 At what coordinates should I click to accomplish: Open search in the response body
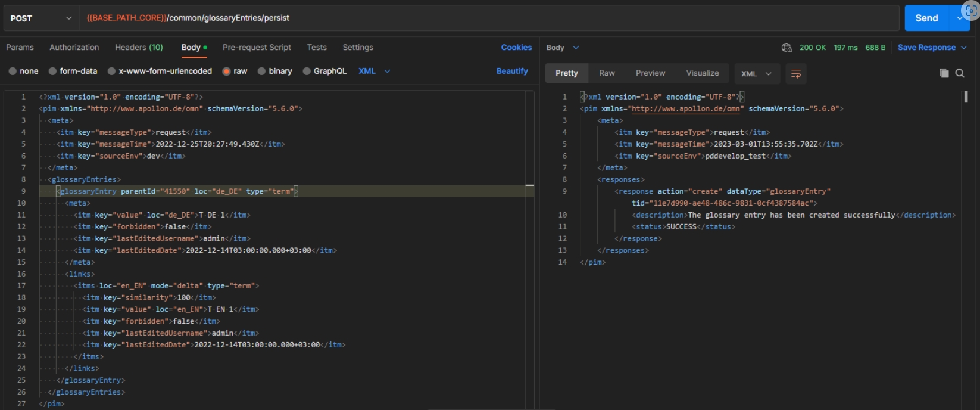click(x=960, y=73)
